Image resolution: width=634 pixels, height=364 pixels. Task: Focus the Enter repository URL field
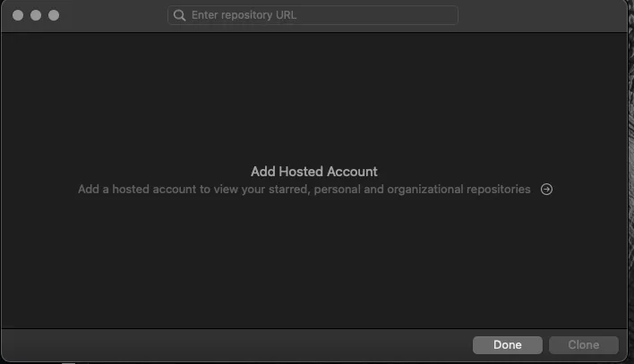(313, 15)
